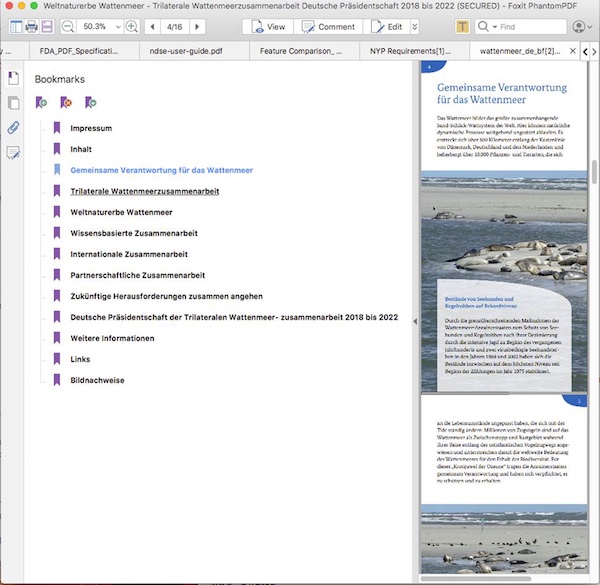Viewport: 600px width, 585px height.
Task: Go to the previous page arrow
Action: [153, 26]
